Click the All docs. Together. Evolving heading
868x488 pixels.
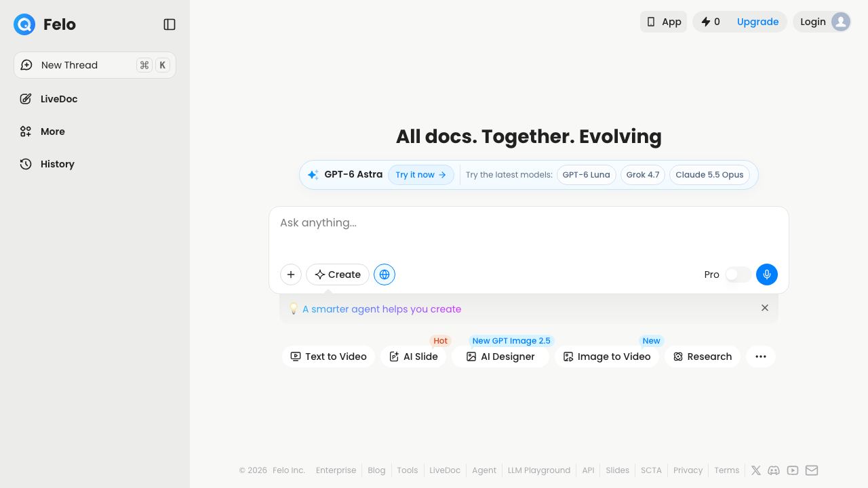click(529, 136)
